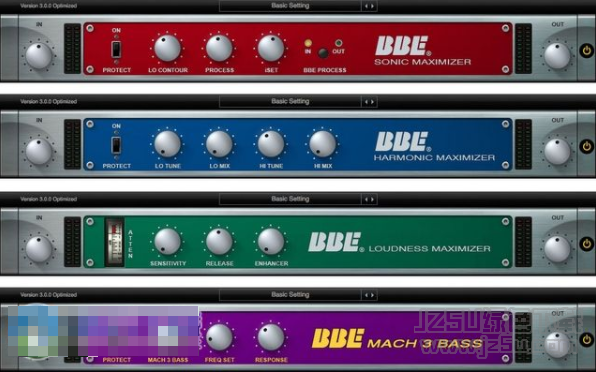596x372 pixels.
Task: Click the input level meter on Harmonic Maximizer
Action: coord(72,144)
